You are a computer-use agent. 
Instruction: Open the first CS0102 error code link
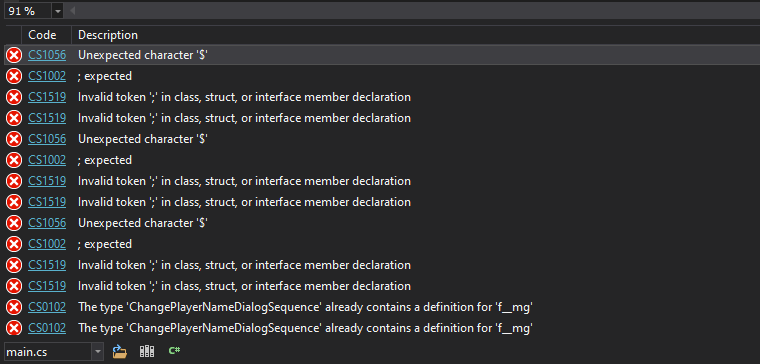click(x=47, y=307)
